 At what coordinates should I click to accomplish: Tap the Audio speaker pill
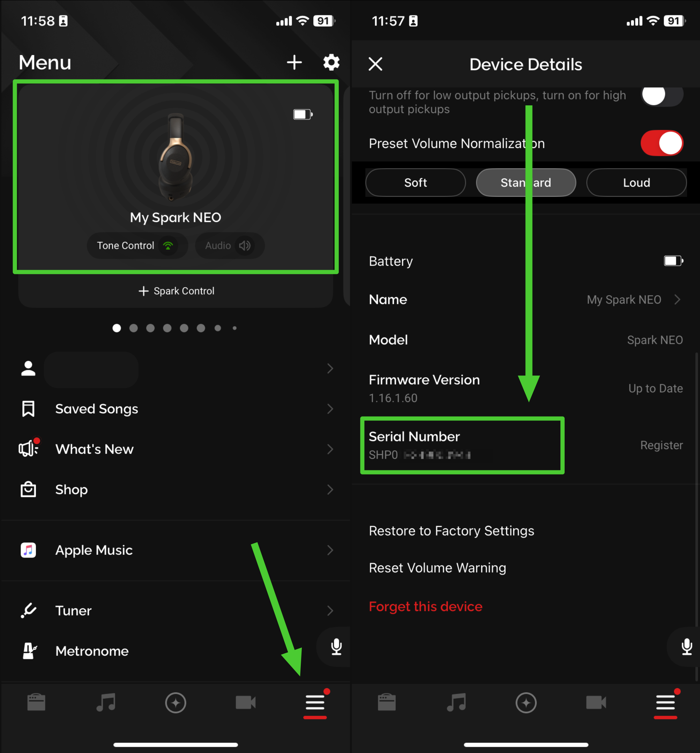tap(230, 245)
